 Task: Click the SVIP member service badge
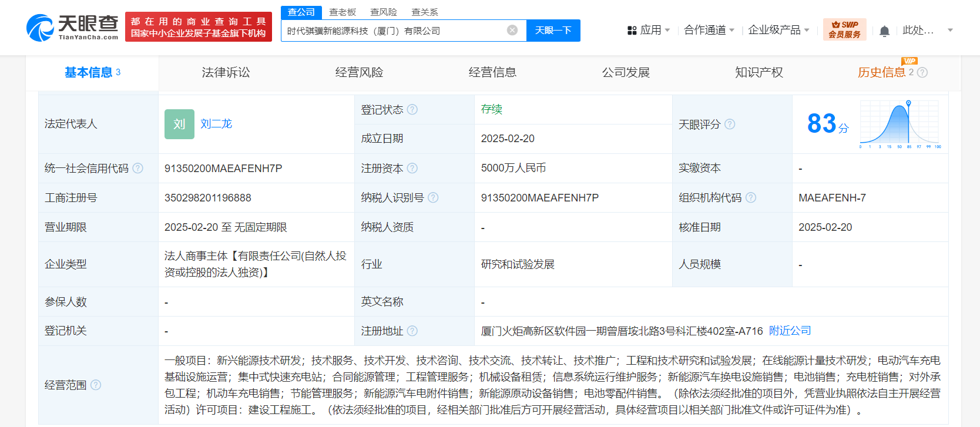(x=844, y=29)
